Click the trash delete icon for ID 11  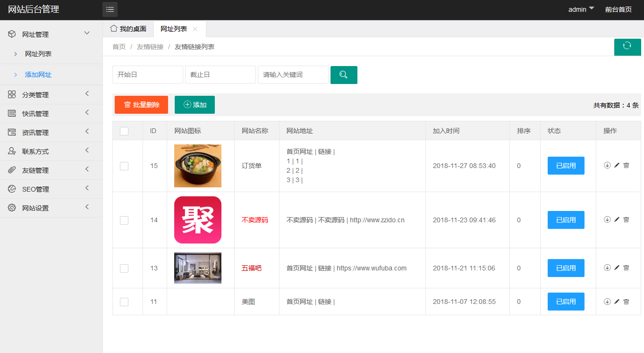[626, 302]
